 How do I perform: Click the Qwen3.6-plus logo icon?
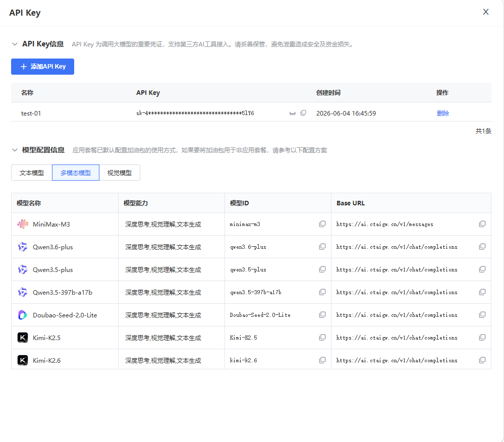click(x=23, y=247)
